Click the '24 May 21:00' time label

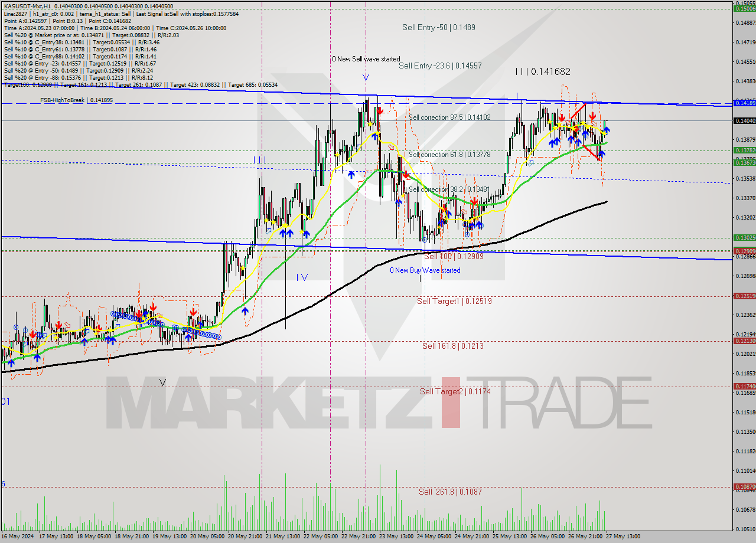(x=472, y=537)
